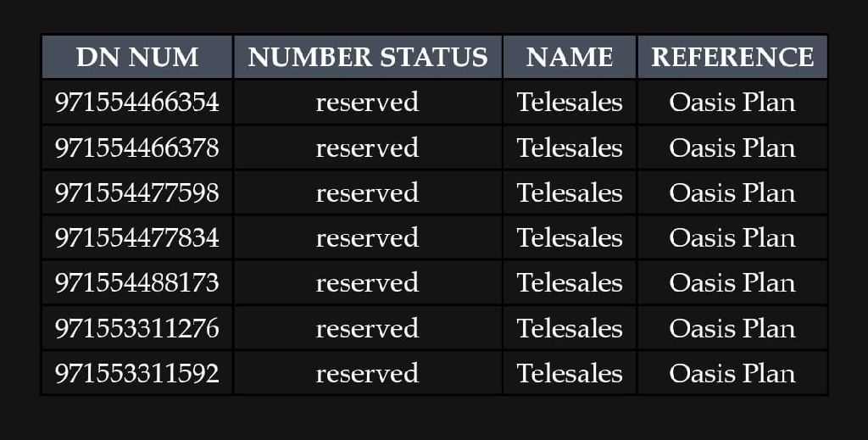Click Telesales cell for number 971554477834

[x=569, y=237]
